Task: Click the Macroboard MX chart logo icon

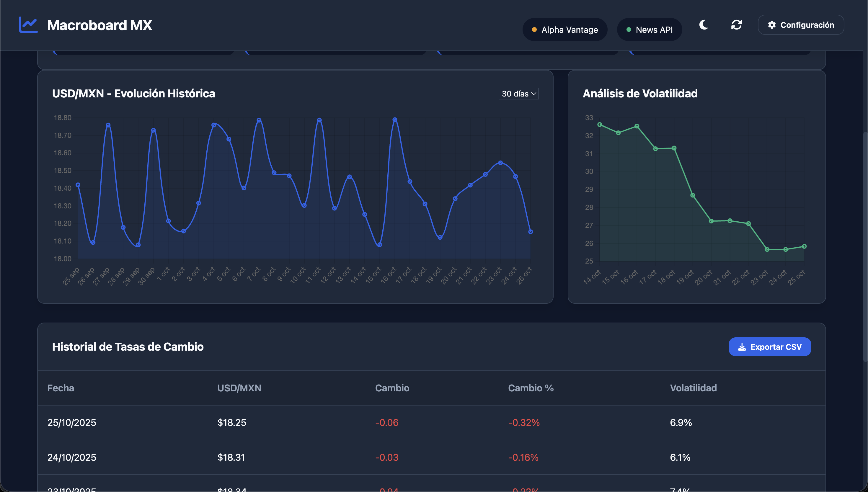Action: [28, 25]
